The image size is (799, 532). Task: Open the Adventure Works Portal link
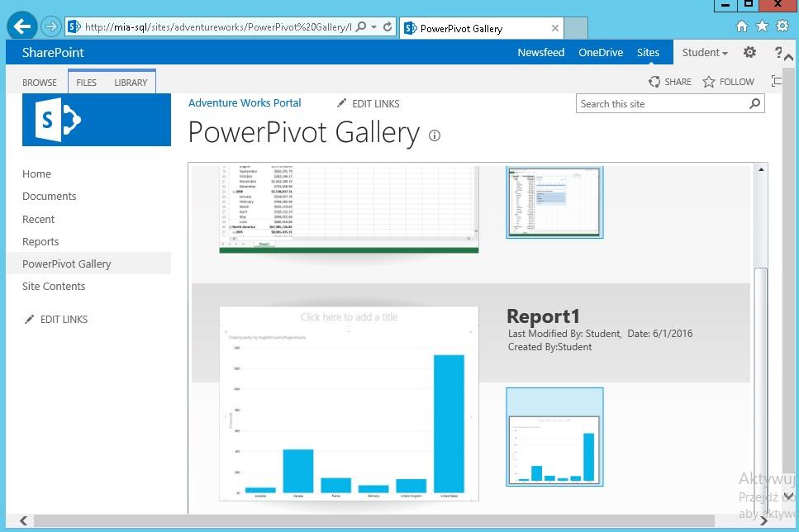coord(245,103)
